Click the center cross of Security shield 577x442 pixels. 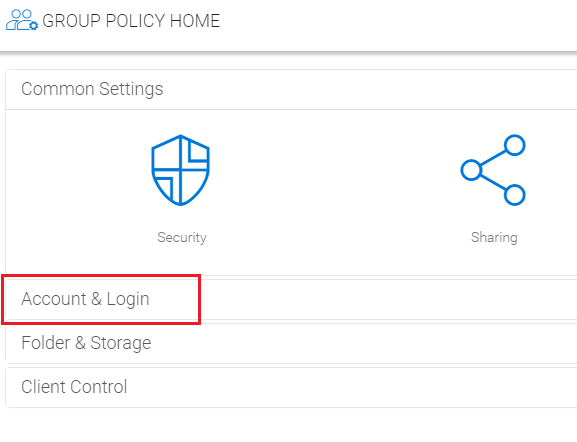click(180, 170)
